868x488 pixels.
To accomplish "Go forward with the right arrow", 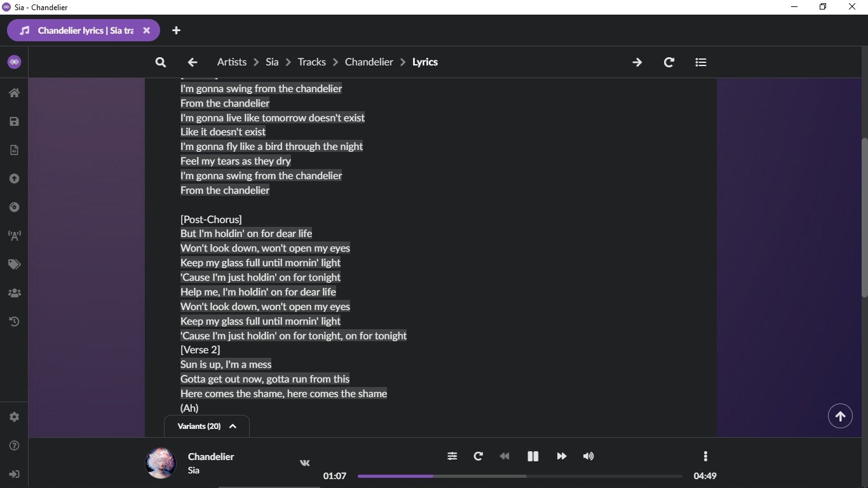I will tap(637, 62).
